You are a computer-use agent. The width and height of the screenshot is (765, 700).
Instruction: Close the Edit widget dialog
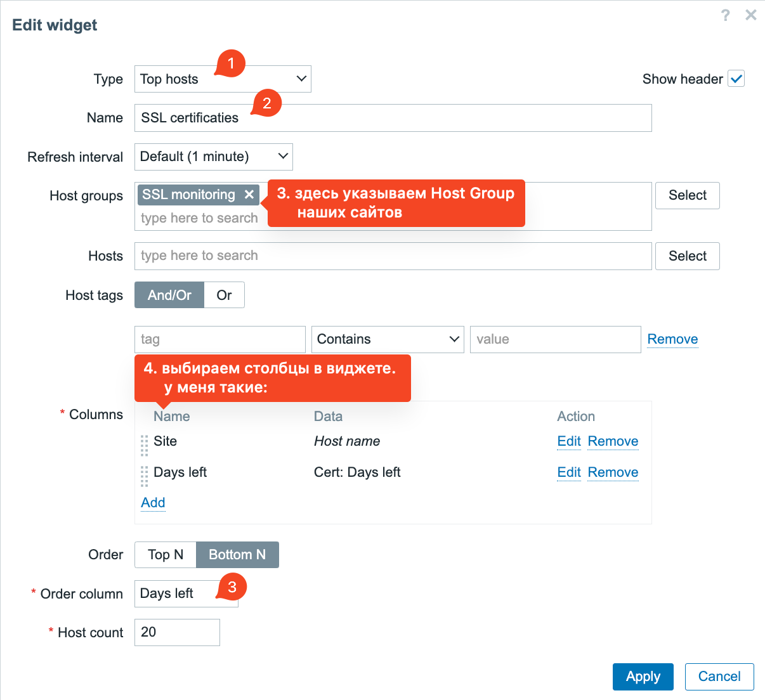pyautogui.click(x=751, y=15)
